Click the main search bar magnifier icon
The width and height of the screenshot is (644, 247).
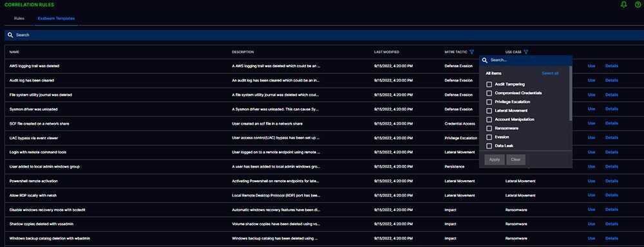tap(11, 35)
